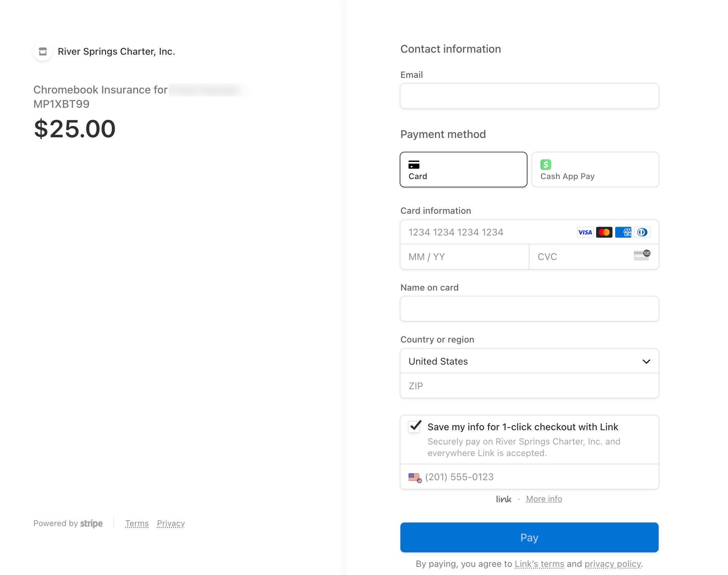This screenshot has width=728, height=575.
Task: Uncheck Save my info for 1-click checkout
Action: (415, 426)
